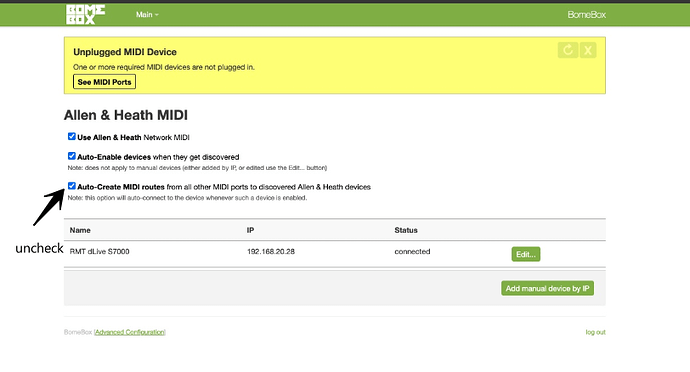
Task: Refresh the Unplugged MIDI Device warning
Action: coord(568,50)
